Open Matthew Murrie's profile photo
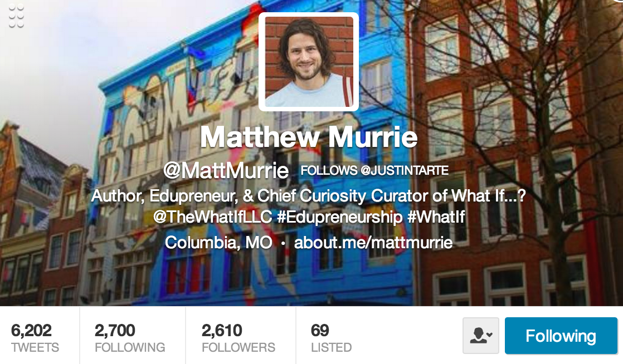This screenshot has height=364, width=623. tap(309, 62)
